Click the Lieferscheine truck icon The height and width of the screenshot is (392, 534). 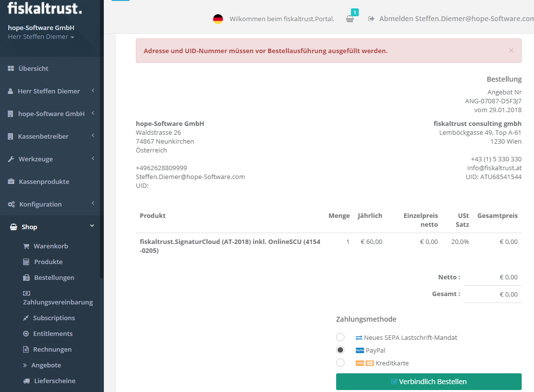pyautogui.click(x=27, y=381)
